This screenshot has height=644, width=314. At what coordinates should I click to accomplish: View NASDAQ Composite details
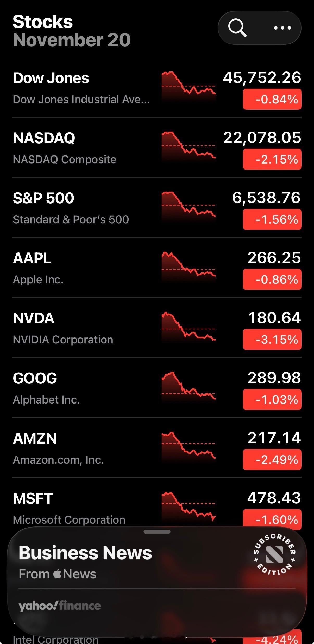65,159
